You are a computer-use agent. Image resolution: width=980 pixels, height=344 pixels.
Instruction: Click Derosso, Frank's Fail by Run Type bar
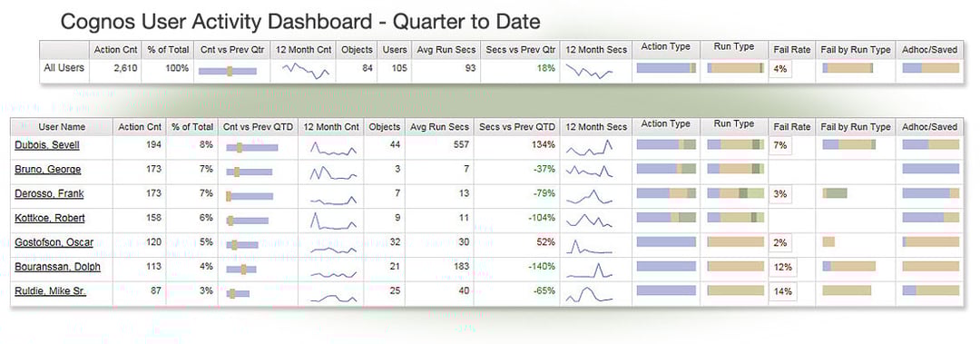coord(835,193)
